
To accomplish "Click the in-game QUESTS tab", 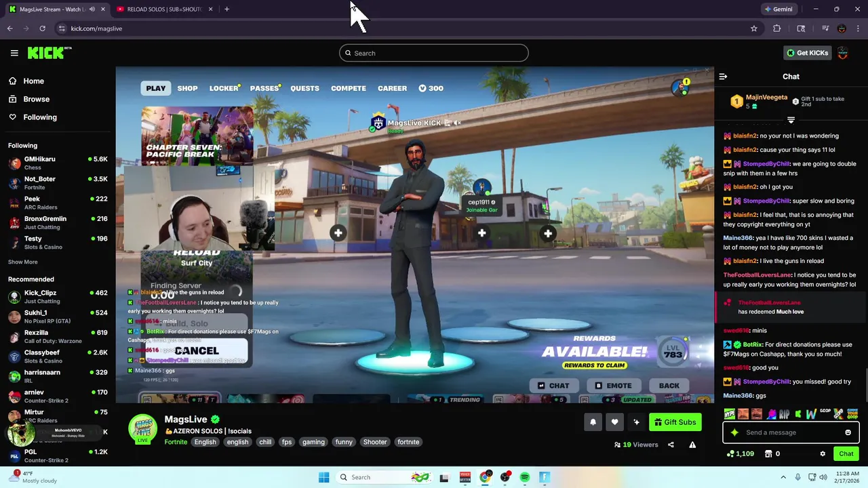I will tap(304, 88).
